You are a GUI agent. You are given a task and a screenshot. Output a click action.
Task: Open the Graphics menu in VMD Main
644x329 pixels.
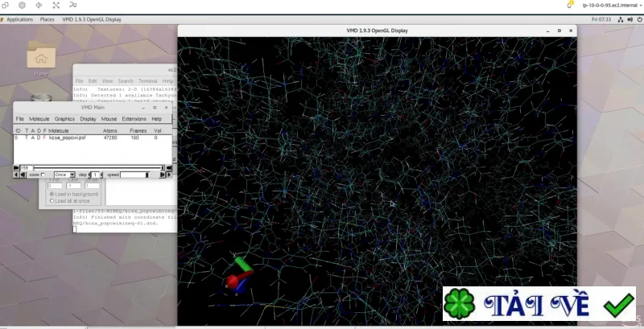(x=64, y=118)
